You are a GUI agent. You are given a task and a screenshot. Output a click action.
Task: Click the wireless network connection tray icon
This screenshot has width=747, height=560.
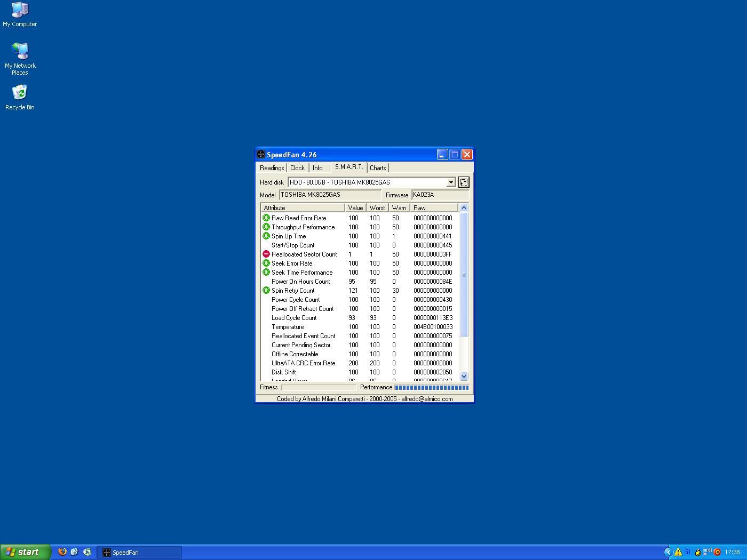[708, 552]
